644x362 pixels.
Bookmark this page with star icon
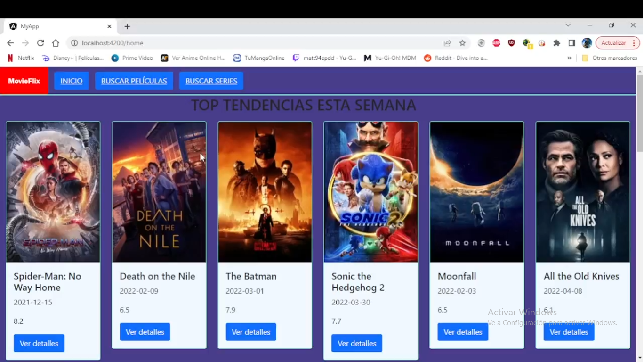pos(462,43)
